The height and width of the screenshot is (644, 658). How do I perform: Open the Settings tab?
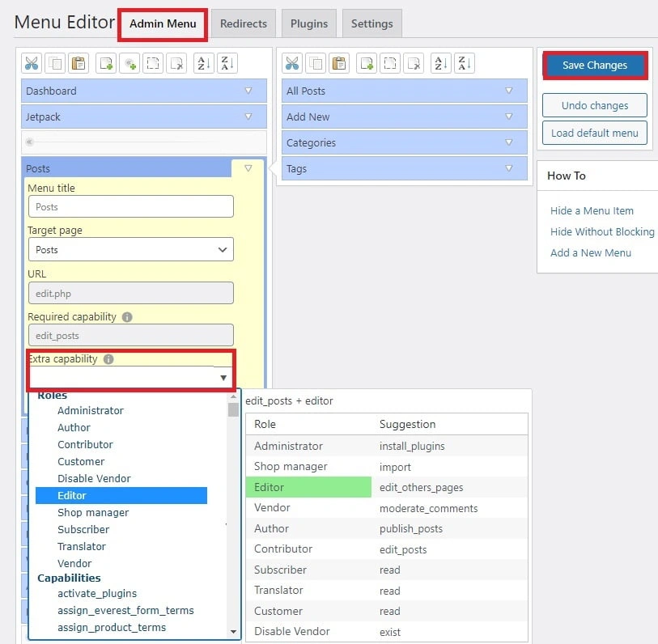pyautogui.click(x=371, y=23)
